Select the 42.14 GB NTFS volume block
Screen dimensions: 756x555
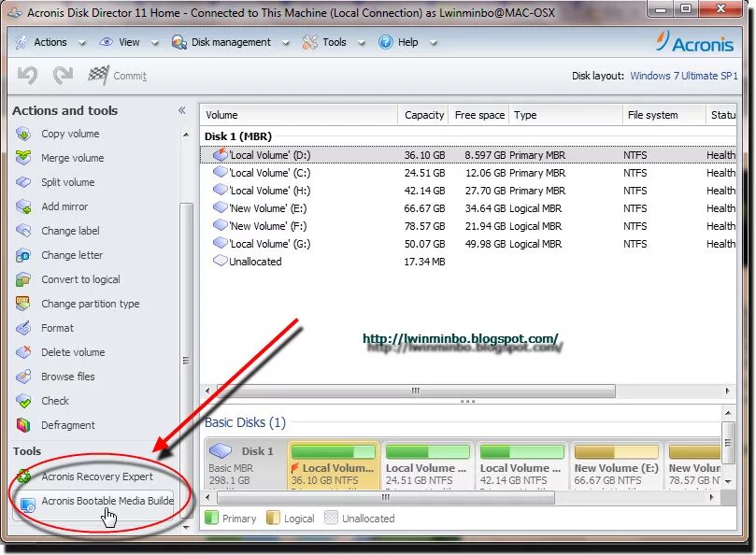(x=521, y=465)
